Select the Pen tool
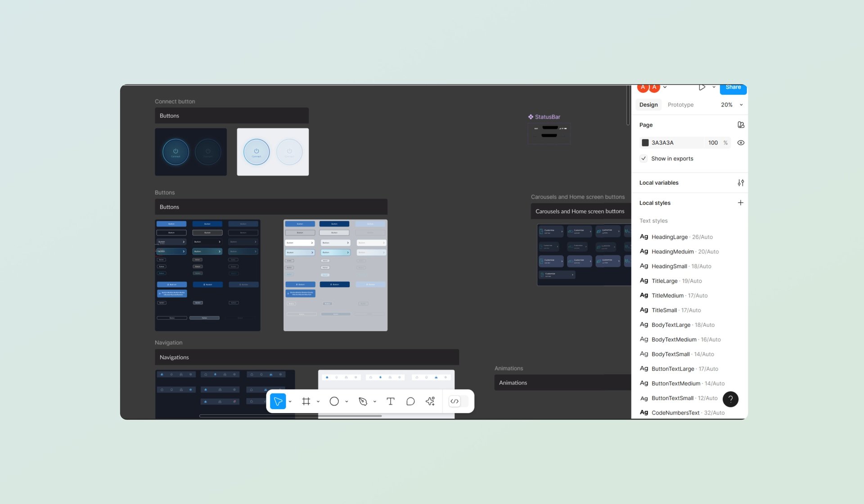 [363, 401]
